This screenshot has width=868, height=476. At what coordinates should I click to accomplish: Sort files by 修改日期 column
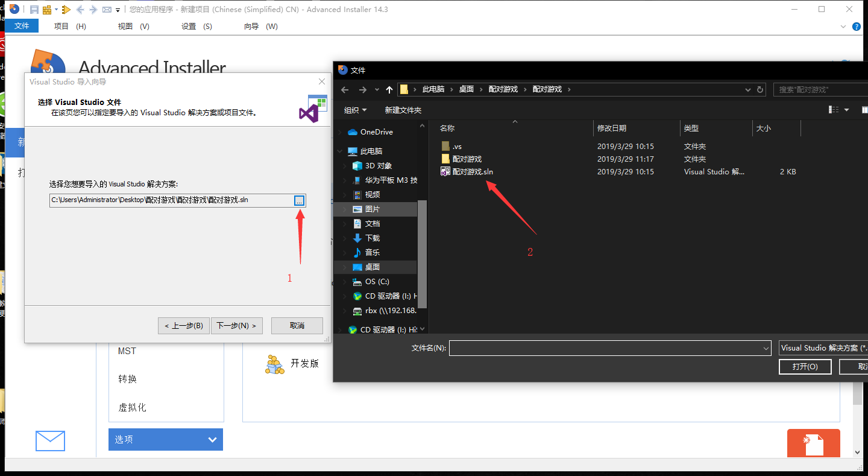[x=612, y=129]
